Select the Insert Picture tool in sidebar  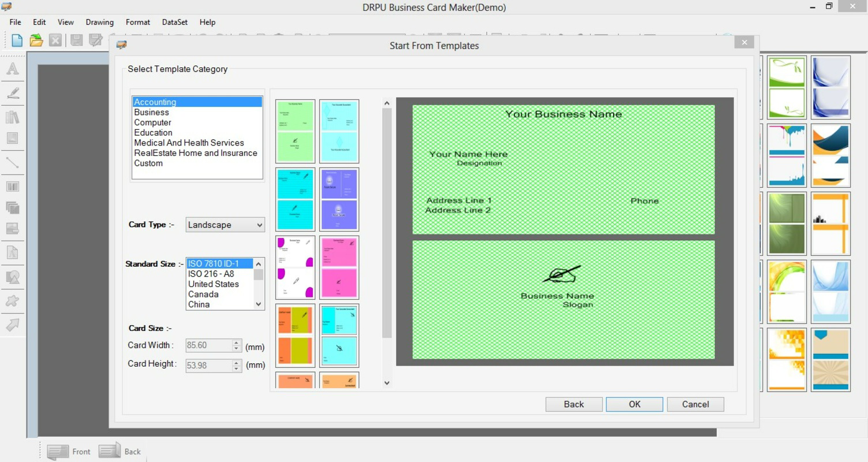coord(13,138)
